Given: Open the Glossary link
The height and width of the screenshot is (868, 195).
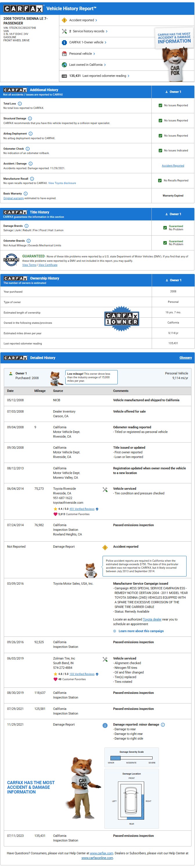Looking at the screenshot, I should pyautogui.click(x=186, y=358).
